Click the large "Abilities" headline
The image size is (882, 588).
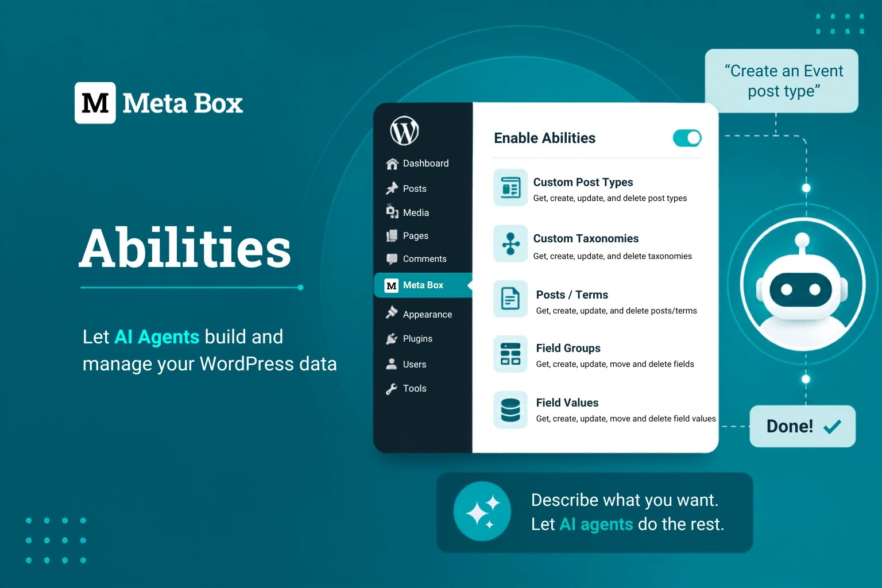point(185,248)
